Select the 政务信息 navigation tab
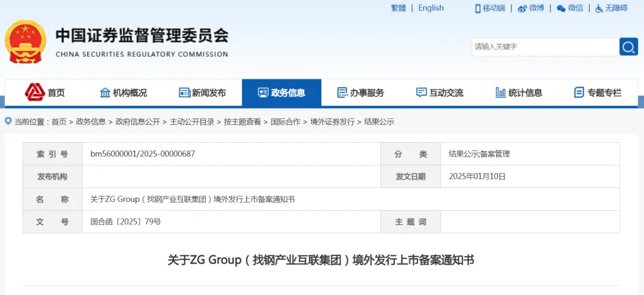 click(x=281, y=93)
